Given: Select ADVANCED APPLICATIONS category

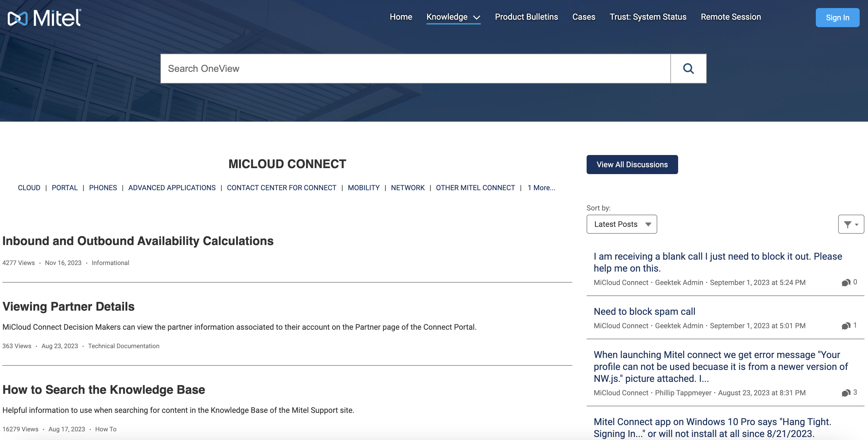Looking at the screenshot, I should [x=172, y=188].
